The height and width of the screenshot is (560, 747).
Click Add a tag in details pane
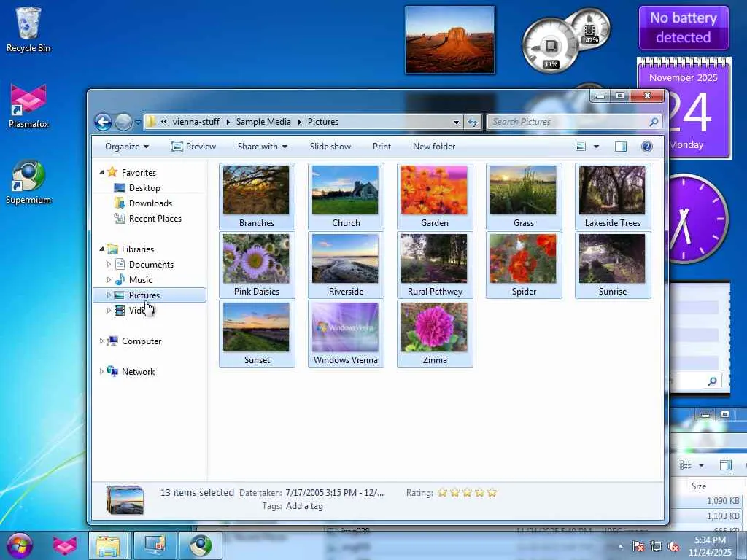304,506
